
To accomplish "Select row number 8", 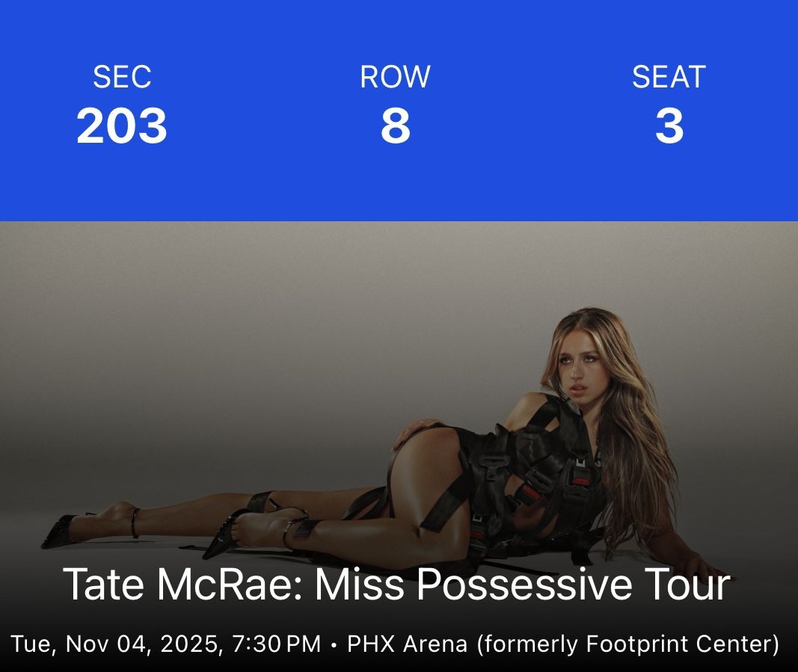I will click(x=395, y=126).
